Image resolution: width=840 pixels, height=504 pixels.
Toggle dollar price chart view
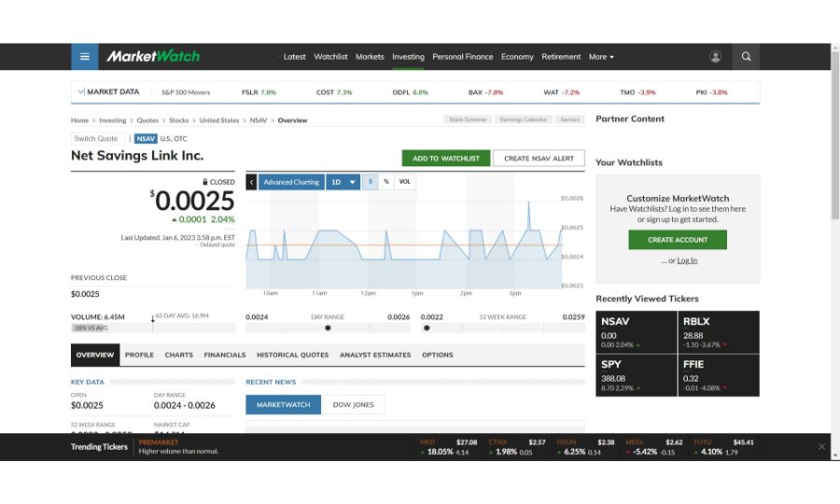370,182
